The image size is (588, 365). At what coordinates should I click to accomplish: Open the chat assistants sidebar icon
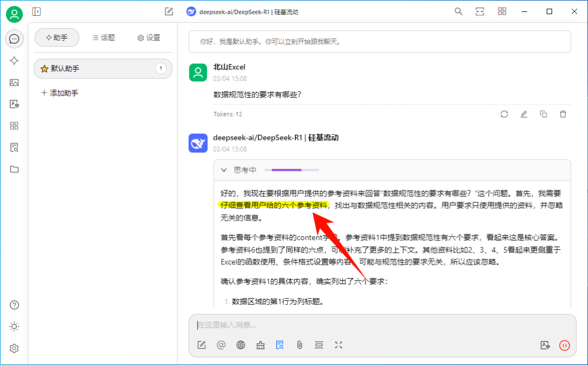[14, 39]
